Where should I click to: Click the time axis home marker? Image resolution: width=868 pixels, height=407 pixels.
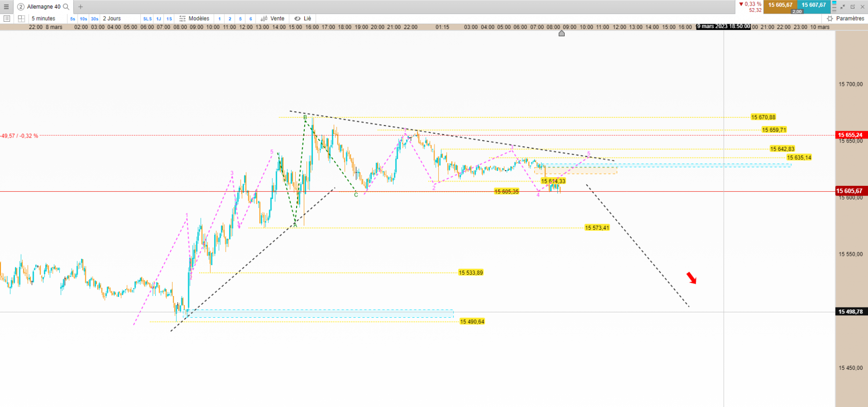pyautogui.click(x=561, y=33)
